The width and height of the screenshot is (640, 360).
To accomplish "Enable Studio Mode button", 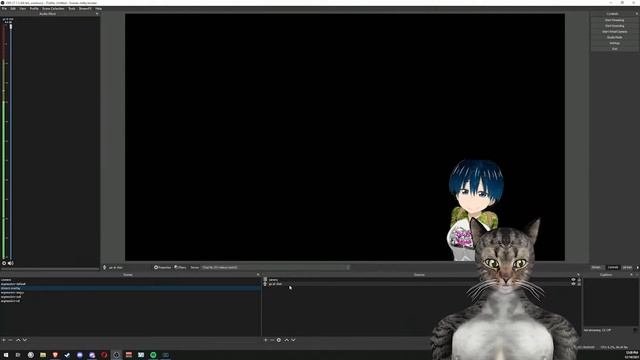I will click(614, 37).
